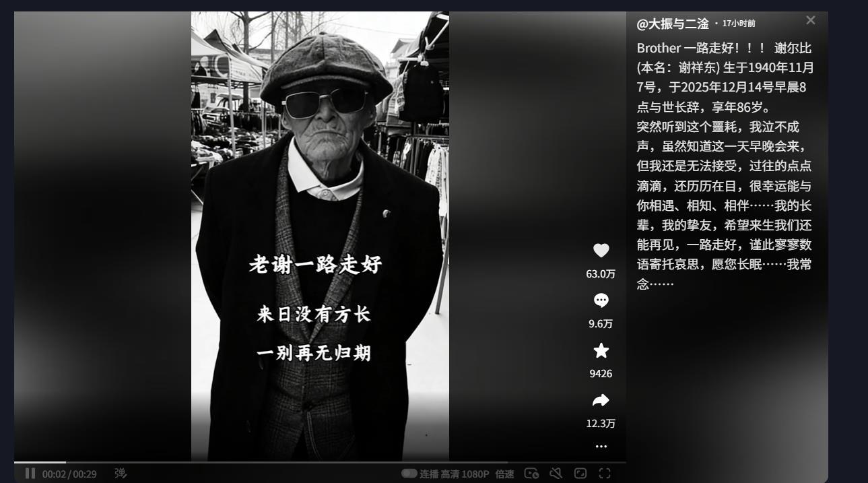Image resolution: width=868 pixels, height=483 pixels.
Task: Open the 倍速 playback speed menu
Action: click(x=504, y=474)
